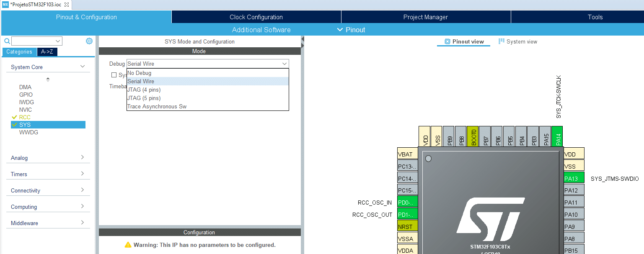The height and width of the screenshot is (254, 644).
Task: Click the BOOT0 pin on the chip
Action: click(x=473, y=136)
